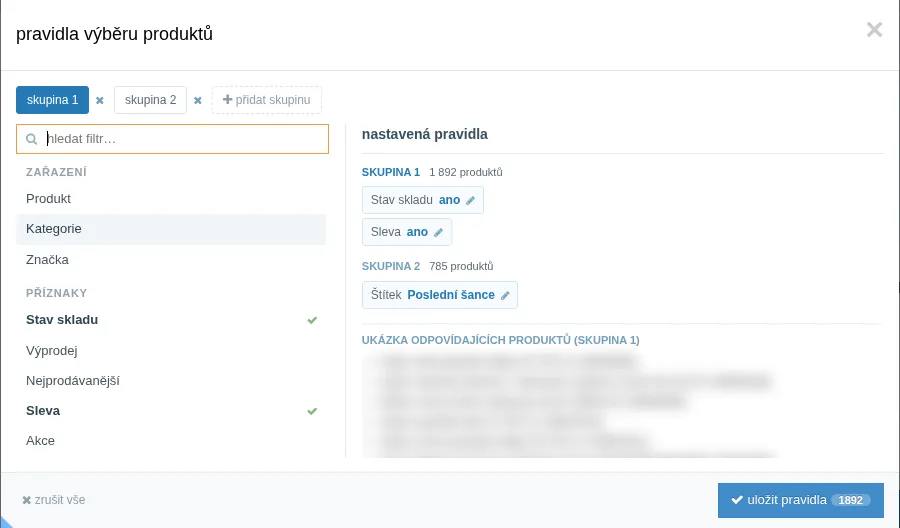The height and width of the screenshot is (528, 900).
Task: Click the 785 produktů count
Action: [461, 266]
